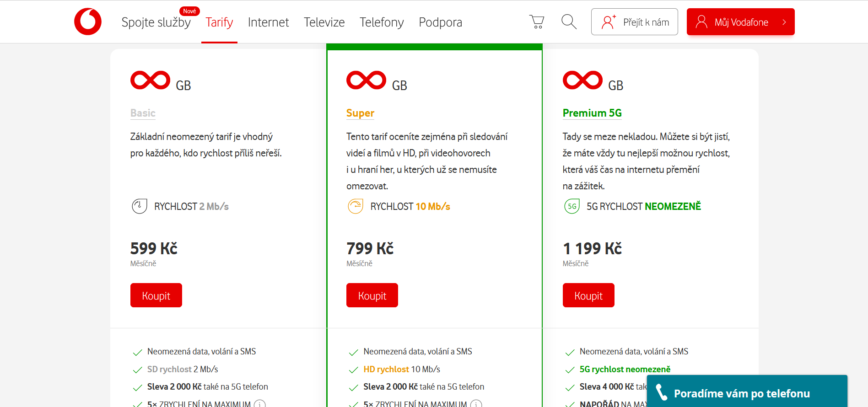Buy the Basic 599 Kč plan

click(x=156, y=295)
